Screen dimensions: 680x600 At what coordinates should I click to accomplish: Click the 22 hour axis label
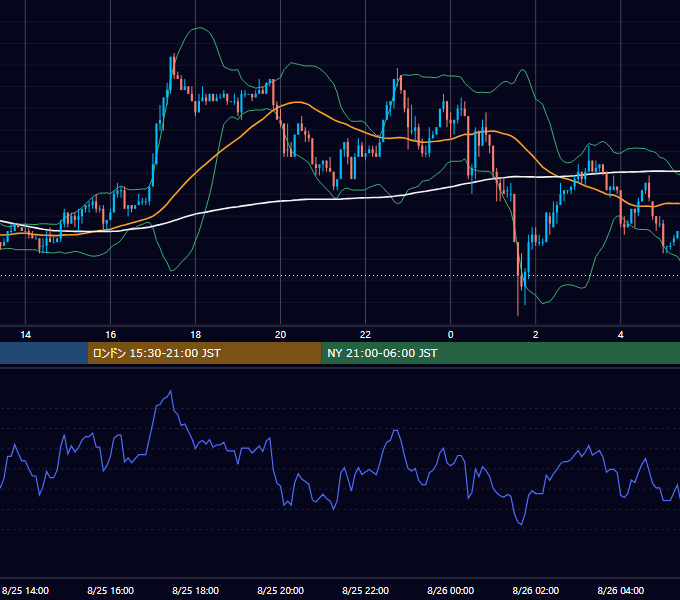point(366,335)
